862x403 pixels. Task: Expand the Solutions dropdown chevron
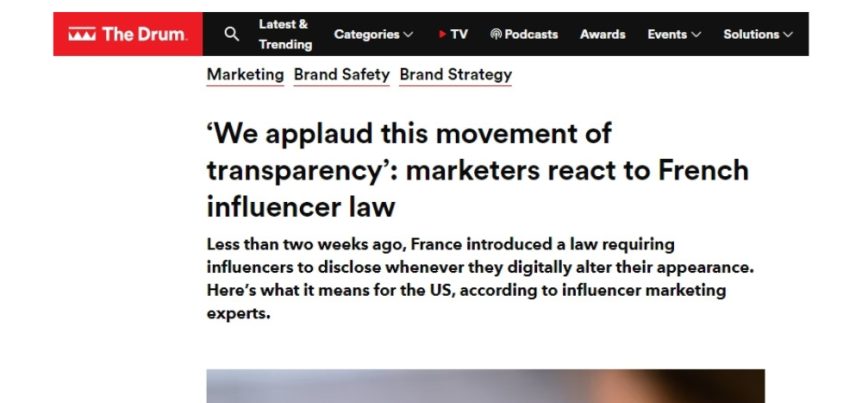click(789, 34)
